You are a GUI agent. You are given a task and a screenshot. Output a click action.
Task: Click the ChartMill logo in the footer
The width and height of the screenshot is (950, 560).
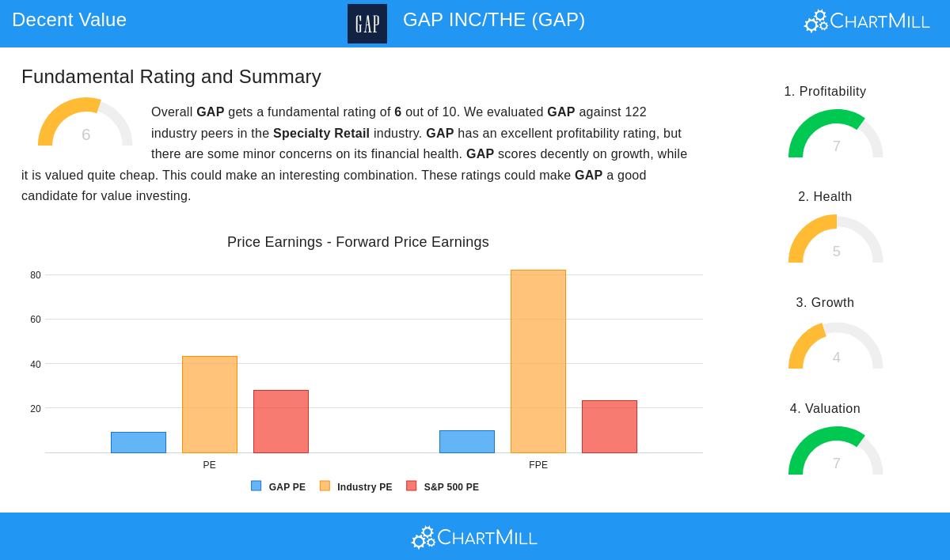(x=474, y=538)
